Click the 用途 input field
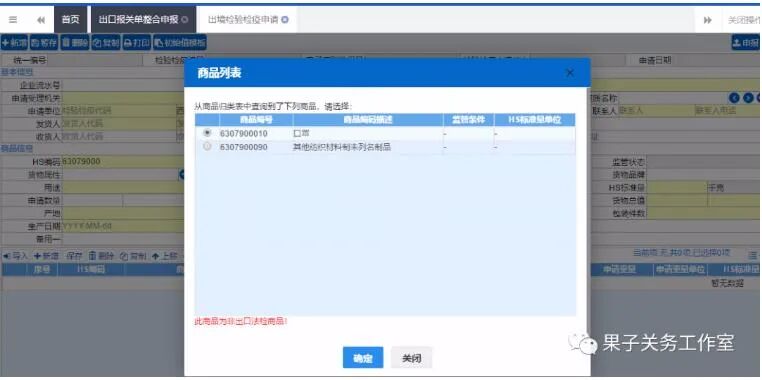762x380 pixels. pos(123,187)
